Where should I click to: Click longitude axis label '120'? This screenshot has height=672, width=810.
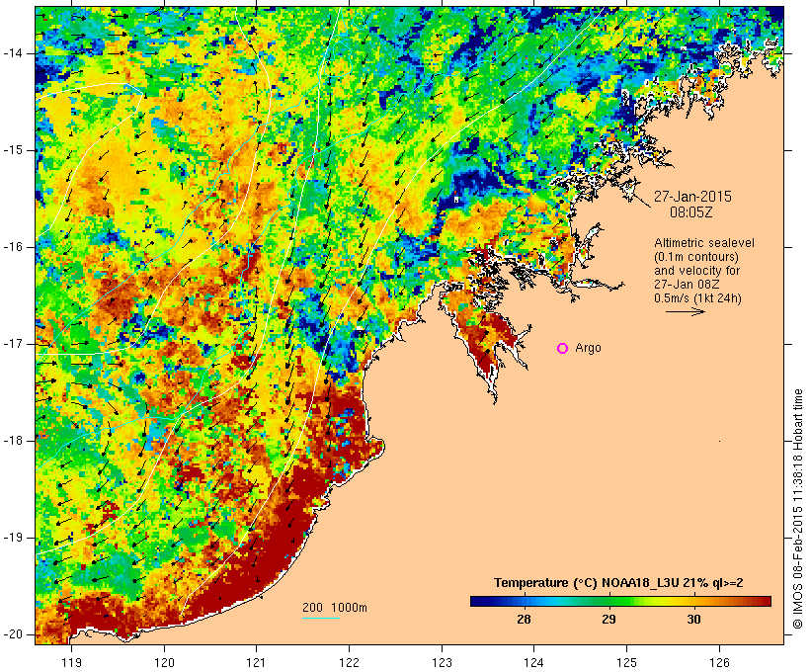(x=164, y=662)
